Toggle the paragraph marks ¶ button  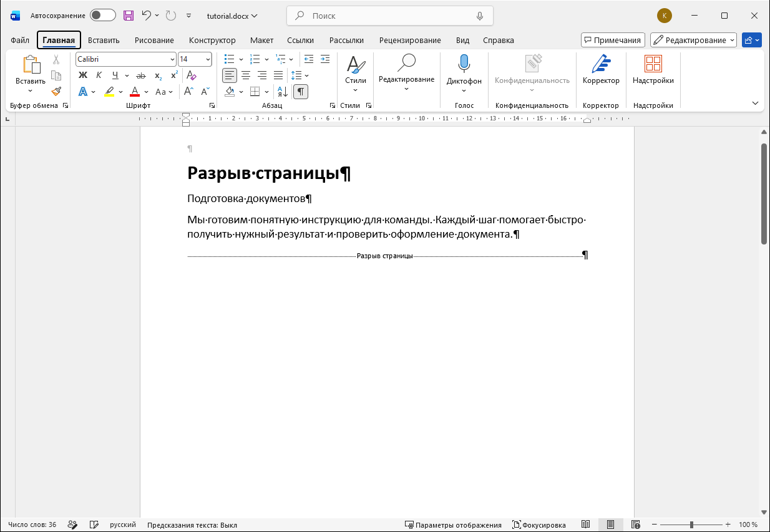pyautogui.click(x=301, y=92)
